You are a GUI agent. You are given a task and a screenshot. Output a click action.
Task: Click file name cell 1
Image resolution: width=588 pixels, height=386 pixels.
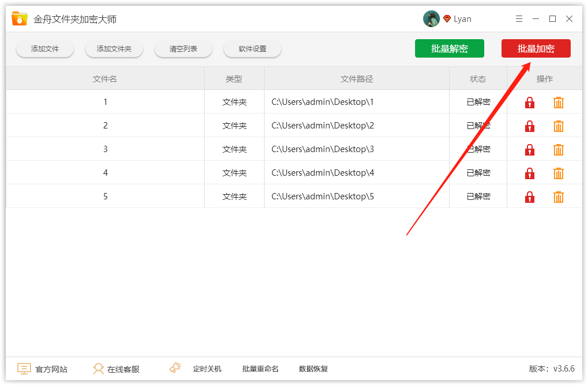(105, 102)
